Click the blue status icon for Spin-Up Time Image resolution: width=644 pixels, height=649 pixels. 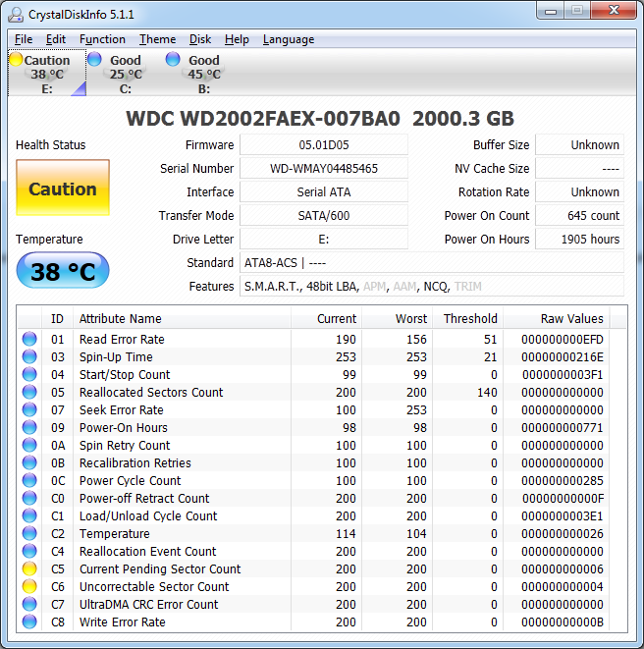[x=29, y=357]
